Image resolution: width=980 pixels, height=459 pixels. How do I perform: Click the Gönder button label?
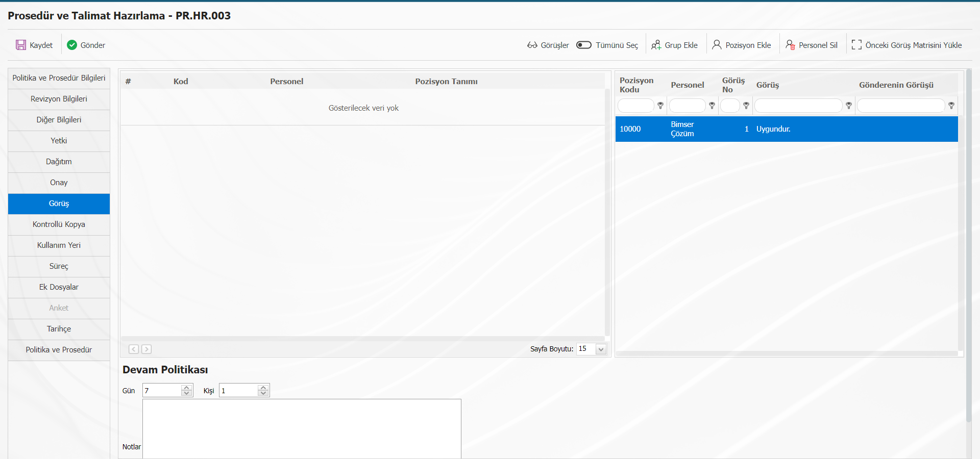click(93, 45)
